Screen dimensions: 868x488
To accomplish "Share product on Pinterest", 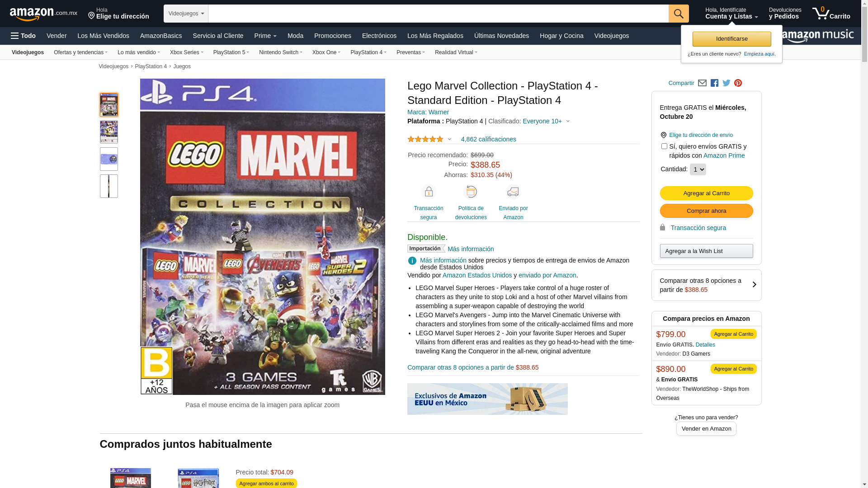I will tap(738, 83).
